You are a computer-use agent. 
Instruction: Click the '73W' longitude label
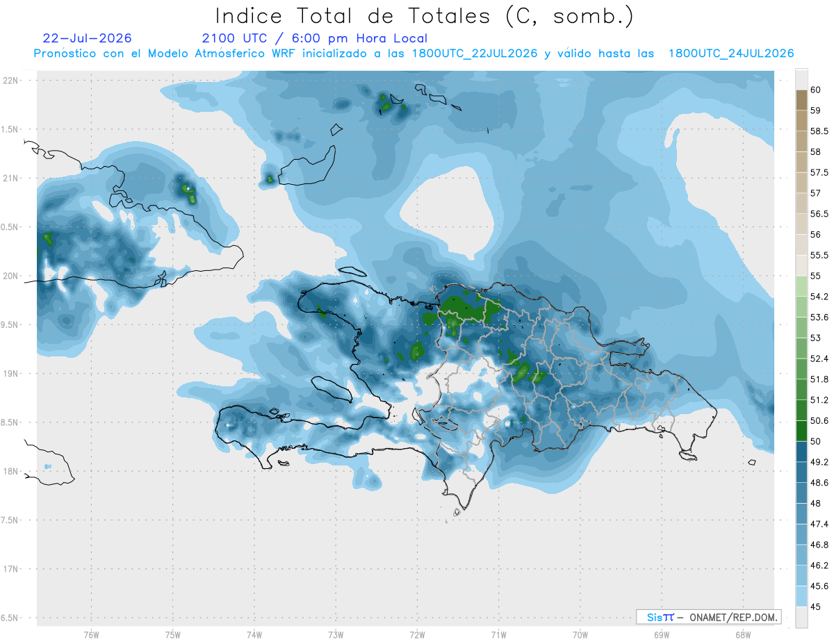coord(336,634)
